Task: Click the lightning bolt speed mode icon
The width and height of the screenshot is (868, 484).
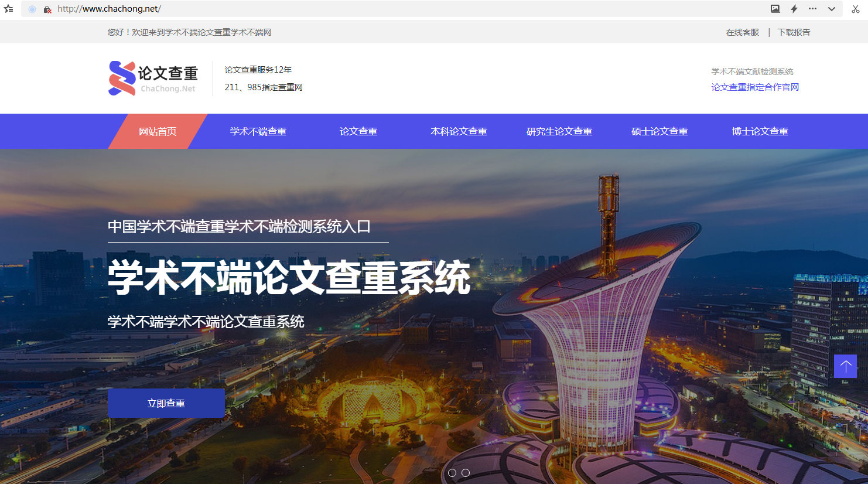Action: coord(794,9)
